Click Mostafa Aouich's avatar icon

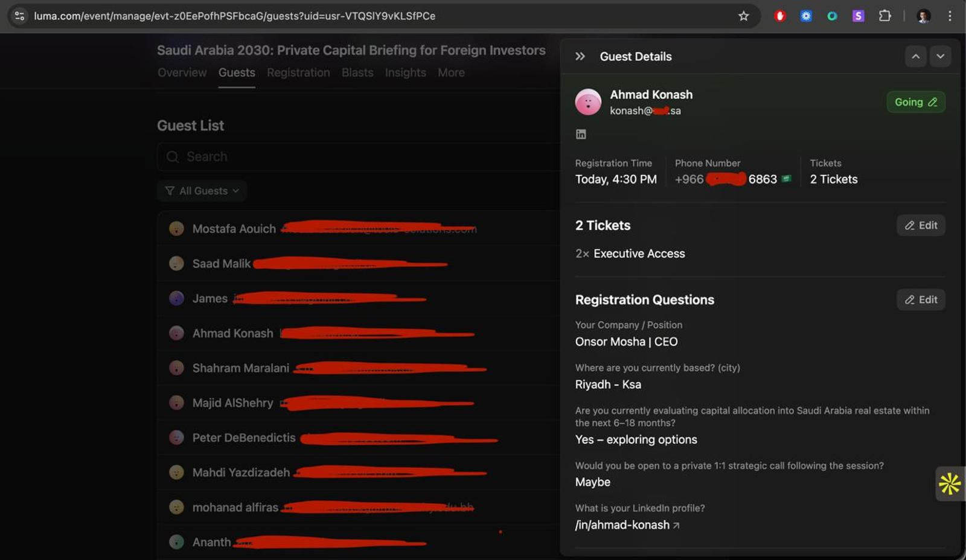(176, 228)
